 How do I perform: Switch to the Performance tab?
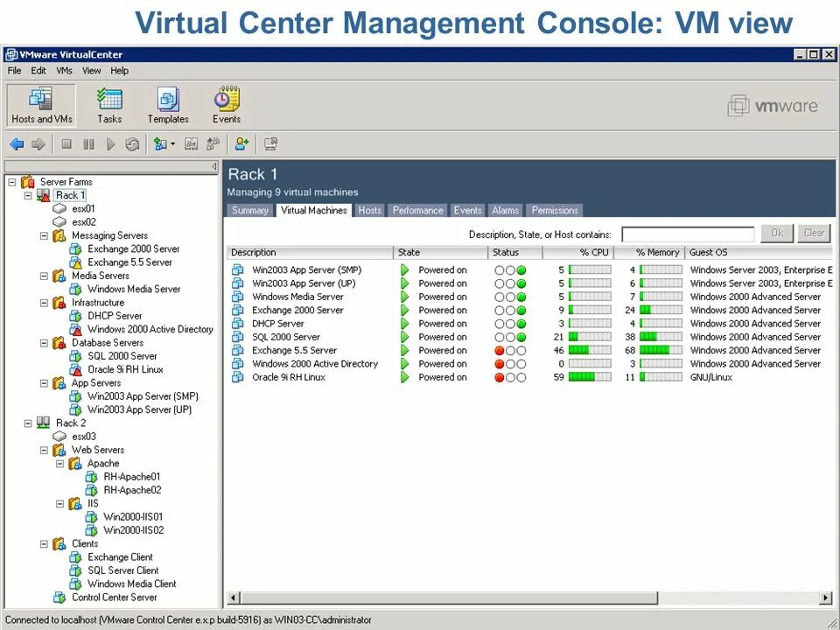coord(418,211)
